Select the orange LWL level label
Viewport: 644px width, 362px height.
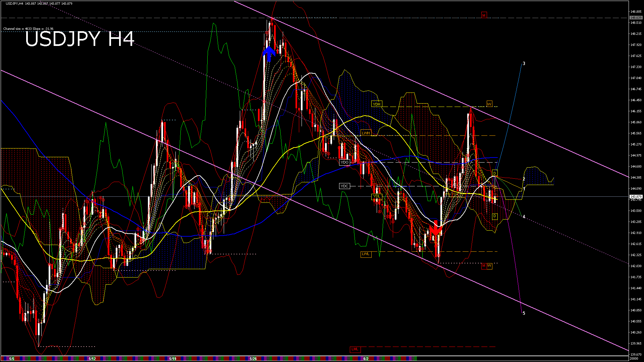point(366,254)
